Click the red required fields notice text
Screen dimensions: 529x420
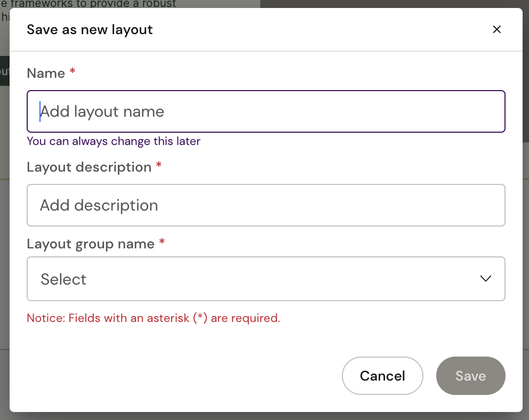153,318
